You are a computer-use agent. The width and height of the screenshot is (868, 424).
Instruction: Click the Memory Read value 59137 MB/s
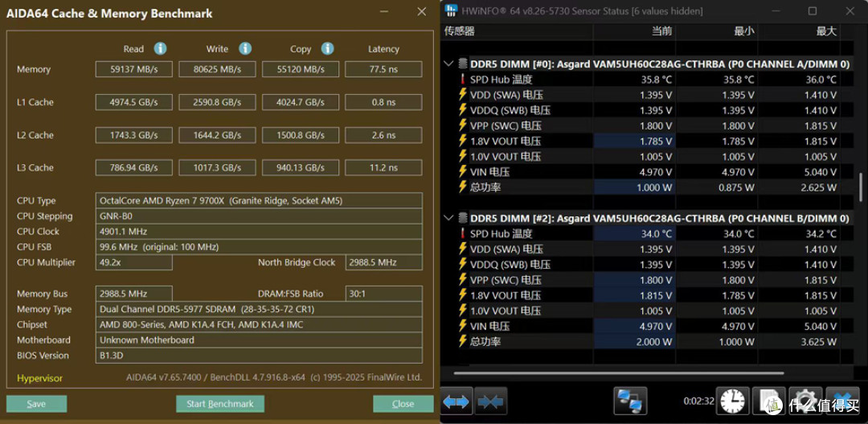coord(134,69)
